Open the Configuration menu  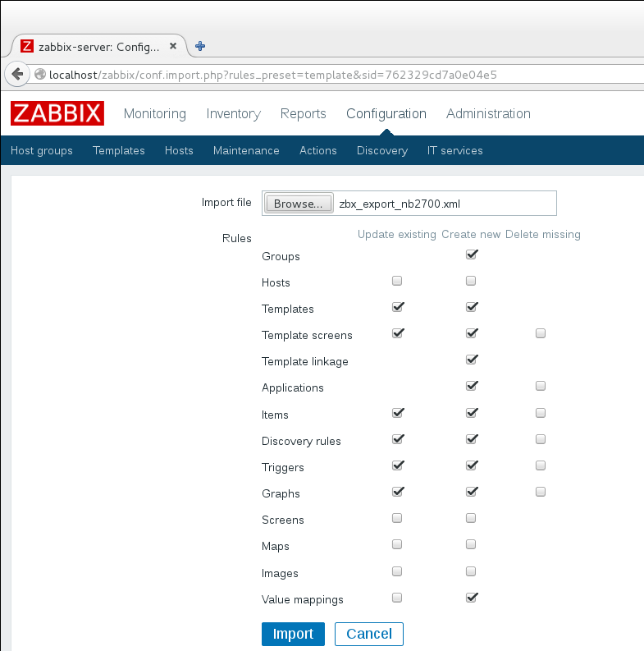pyautogui.click(x=386, y=113)
